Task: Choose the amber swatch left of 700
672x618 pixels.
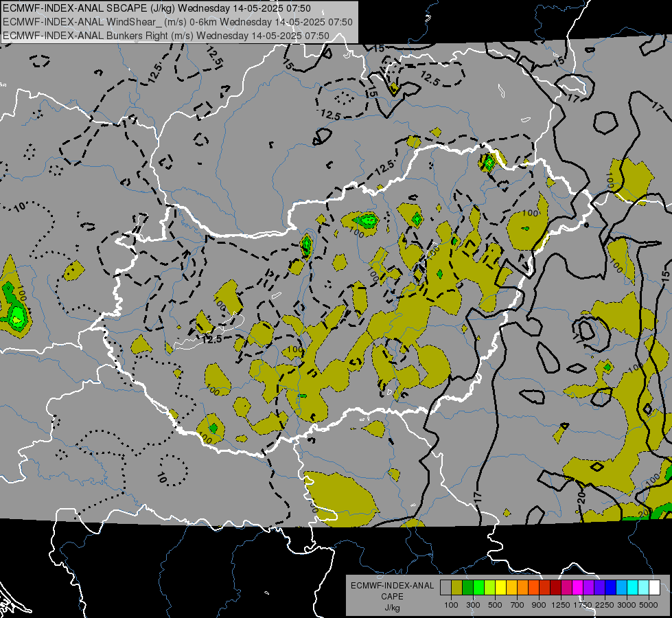Action: [x=511, y=588]
